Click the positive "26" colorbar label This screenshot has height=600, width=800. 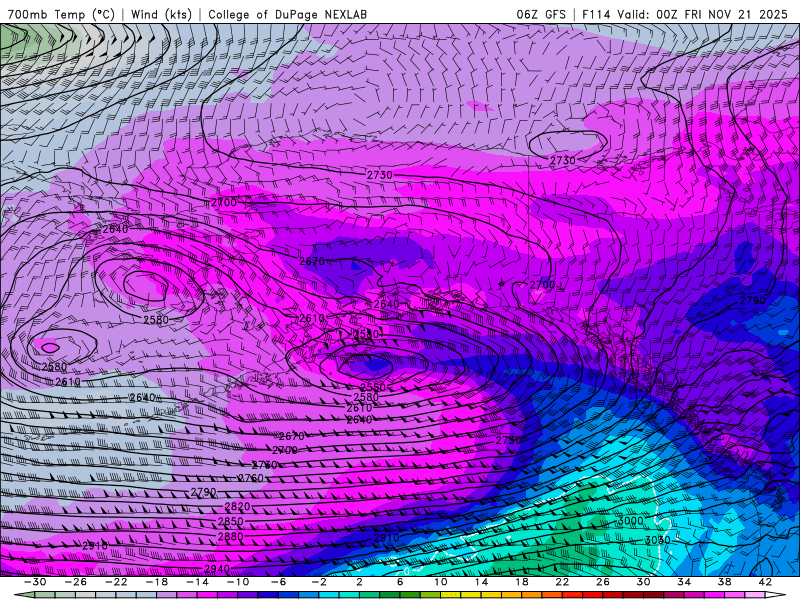click(x=603, y=582)
